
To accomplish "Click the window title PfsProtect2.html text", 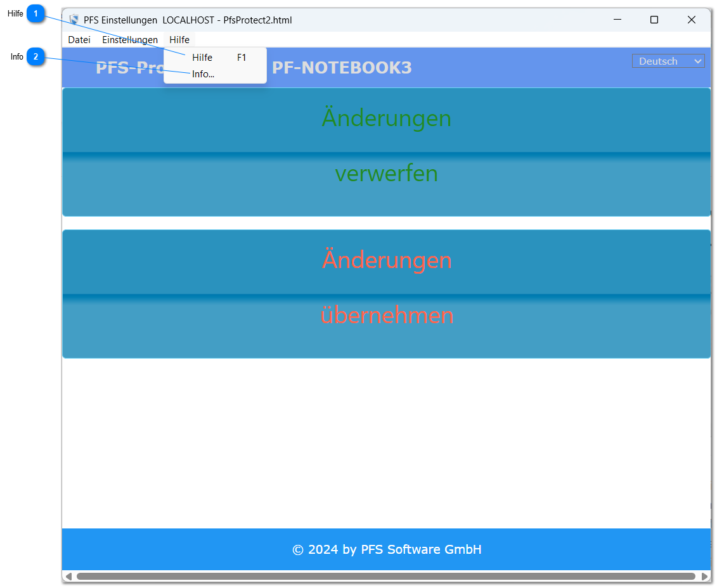I will (x=257, y=20).
